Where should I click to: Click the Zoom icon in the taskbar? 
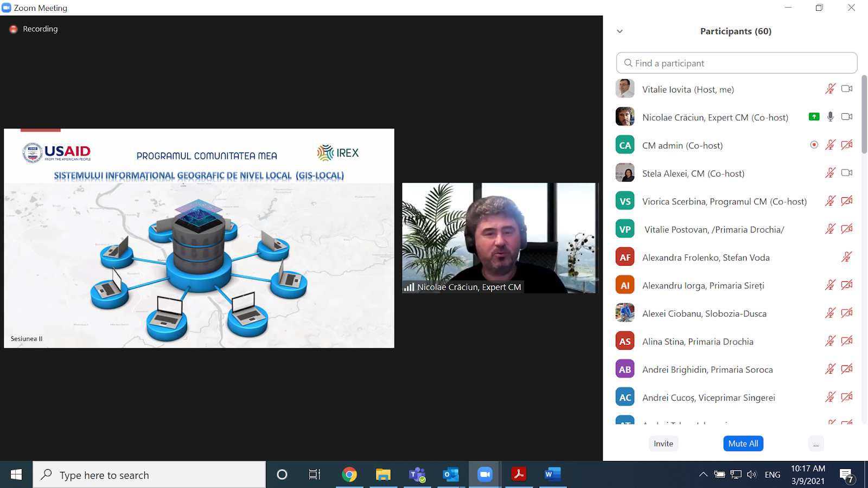484,475
